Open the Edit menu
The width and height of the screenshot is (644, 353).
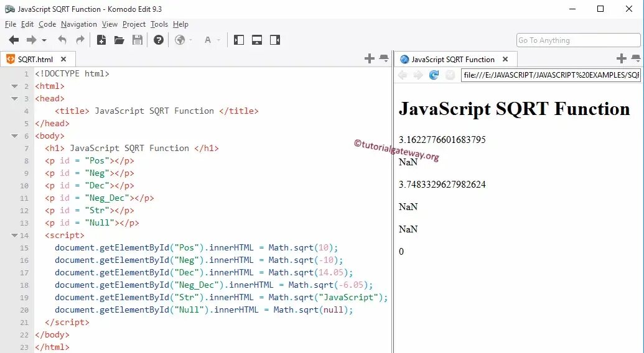coord(27,24)
